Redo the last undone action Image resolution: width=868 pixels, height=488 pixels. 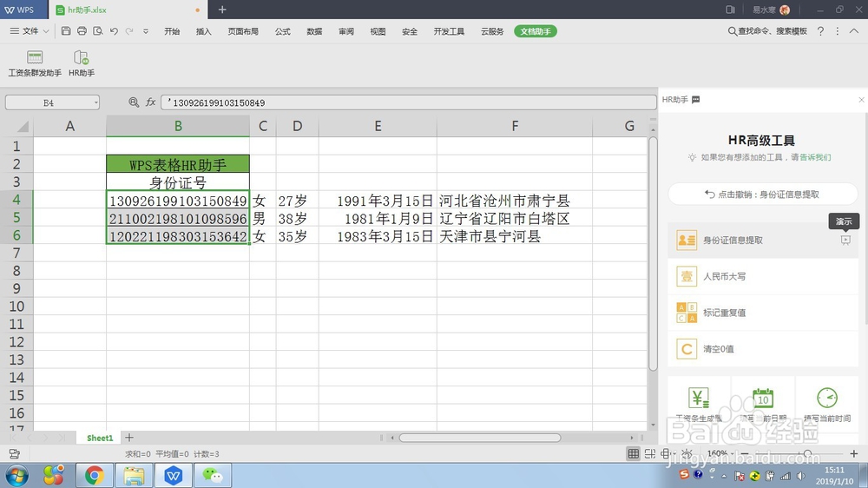point(129,31)
